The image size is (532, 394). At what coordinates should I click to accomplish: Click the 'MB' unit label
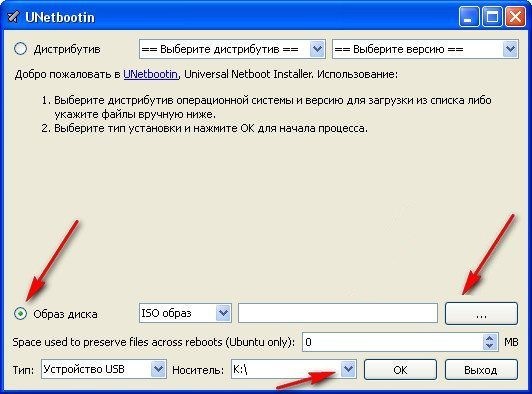tap(511, 342)
